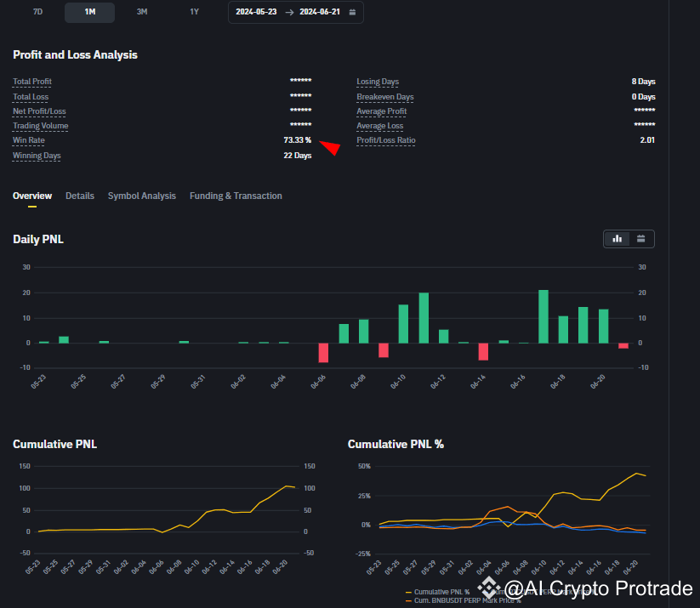The image size is (700, 608).
Task: Toggle Cumulative PNL % legend entry
Action: 438,592
